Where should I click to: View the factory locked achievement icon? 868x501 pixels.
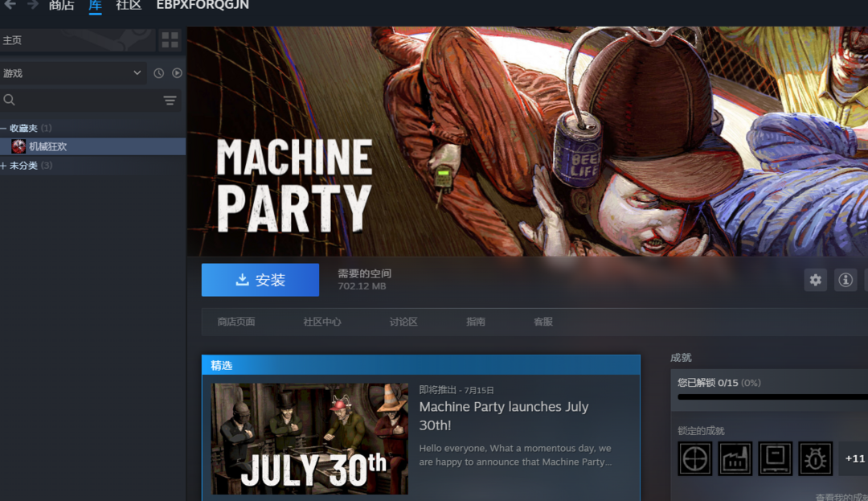tap(735, 458)
